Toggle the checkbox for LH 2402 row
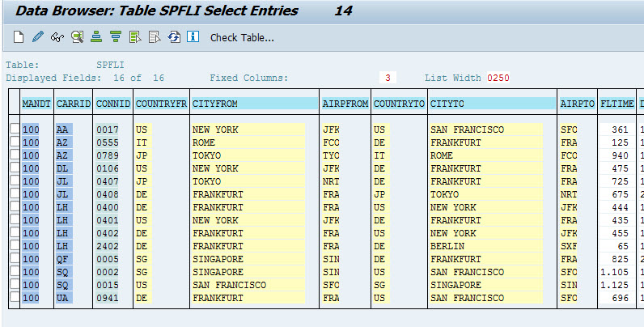 [15, 246]
